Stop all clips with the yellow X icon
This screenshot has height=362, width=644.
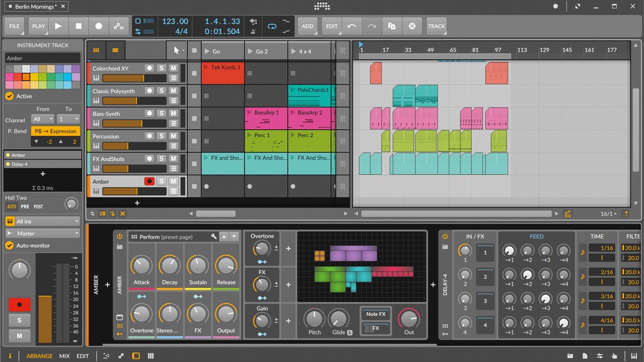(122, 213)
